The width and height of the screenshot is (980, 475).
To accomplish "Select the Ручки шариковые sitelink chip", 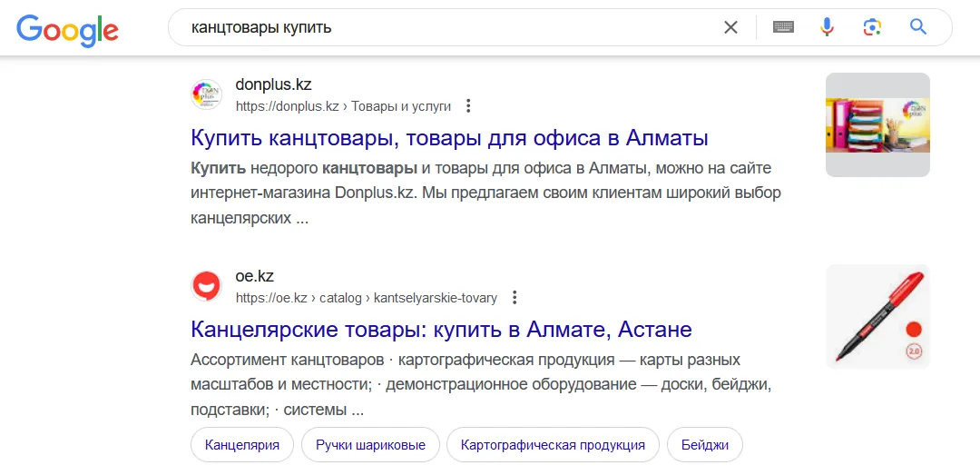I will point(370,445).
